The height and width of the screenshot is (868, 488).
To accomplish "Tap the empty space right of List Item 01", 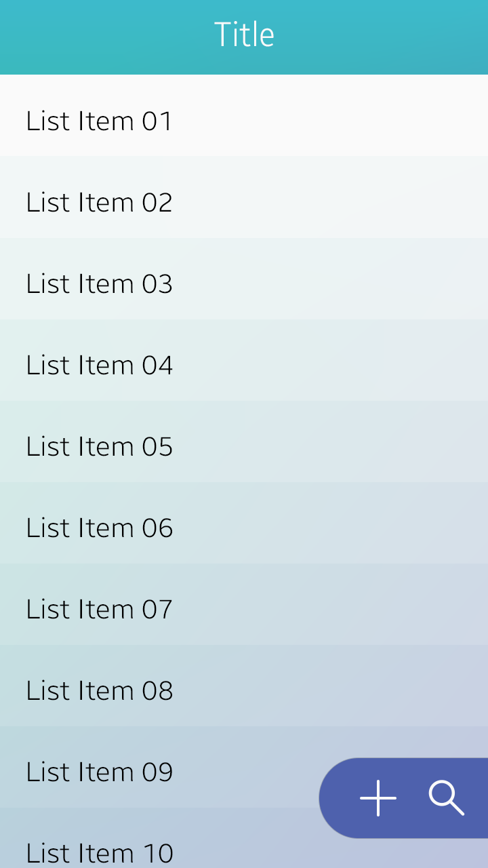I will pos(339,121).
